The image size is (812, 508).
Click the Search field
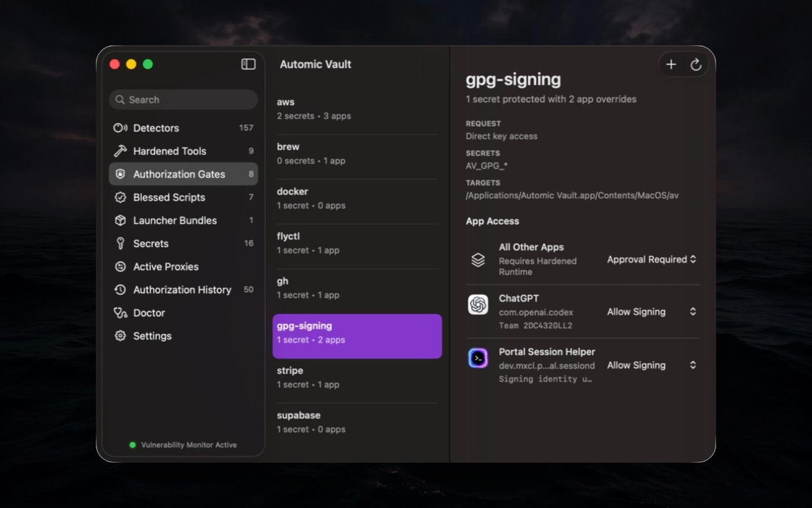(183, 99)
